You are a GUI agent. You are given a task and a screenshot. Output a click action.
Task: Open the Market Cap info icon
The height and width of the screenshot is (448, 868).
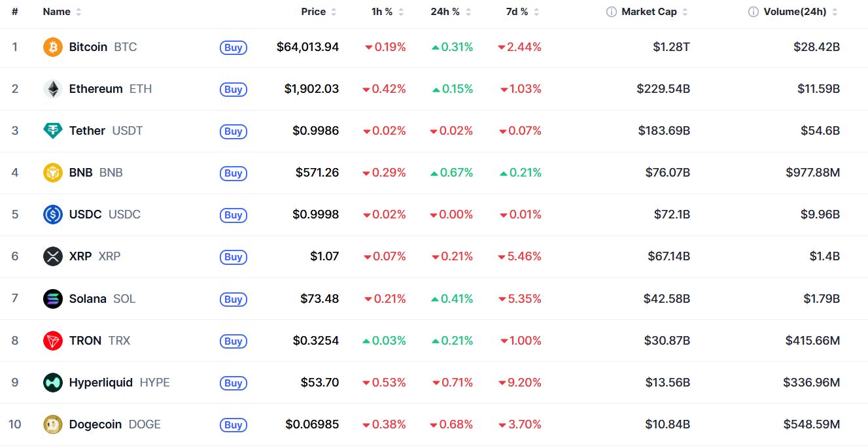612,12
